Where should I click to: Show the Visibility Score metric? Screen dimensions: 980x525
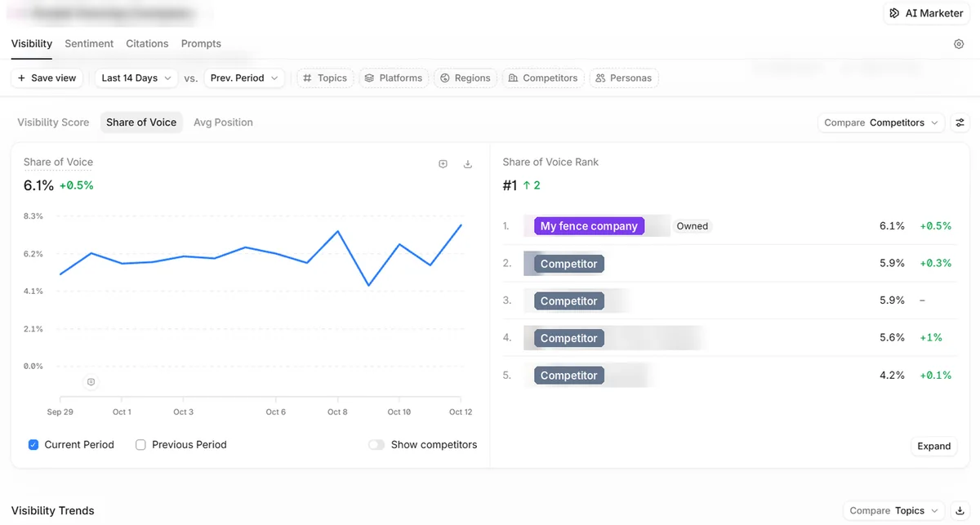point(53,122)
